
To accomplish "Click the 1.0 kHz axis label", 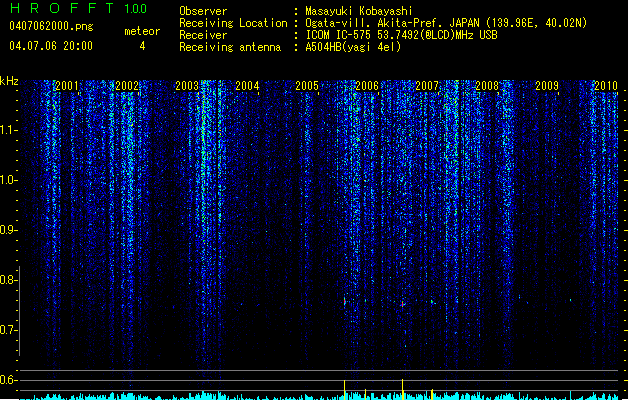I will (8, 180).
